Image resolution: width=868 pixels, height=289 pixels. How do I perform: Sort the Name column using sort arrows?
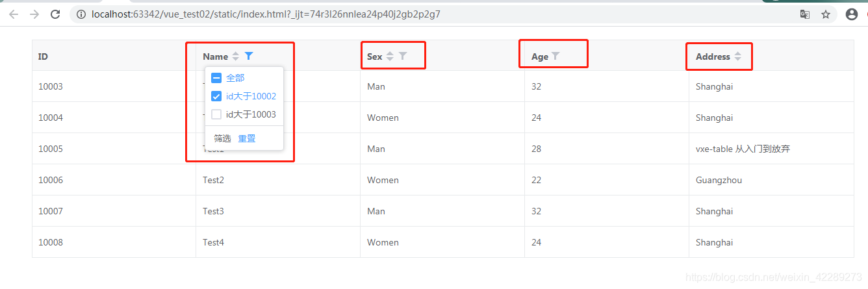tap(236, 57)
